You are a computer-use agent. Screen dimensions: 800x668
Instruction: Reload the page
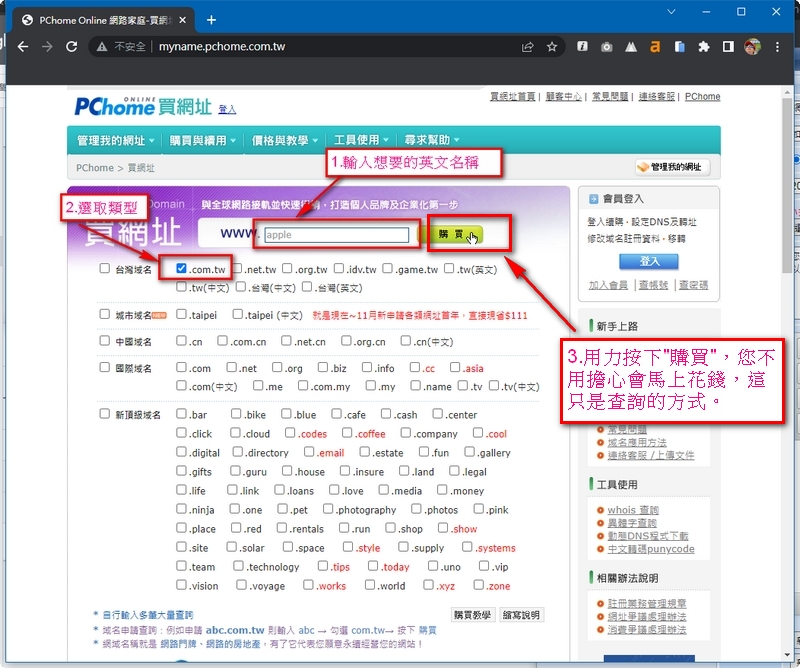pyautogui.click(x=71, y=47)
